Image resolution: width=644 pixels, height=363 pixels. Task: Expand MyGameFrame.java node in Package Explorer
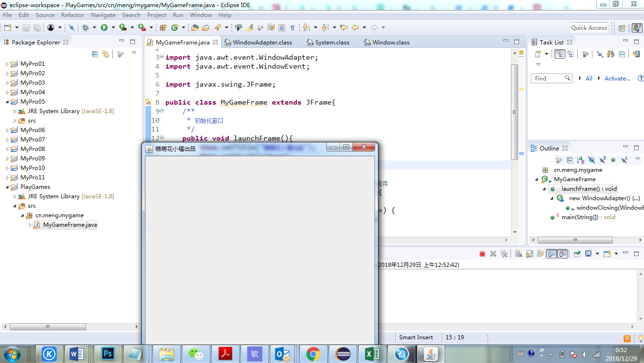30,225
